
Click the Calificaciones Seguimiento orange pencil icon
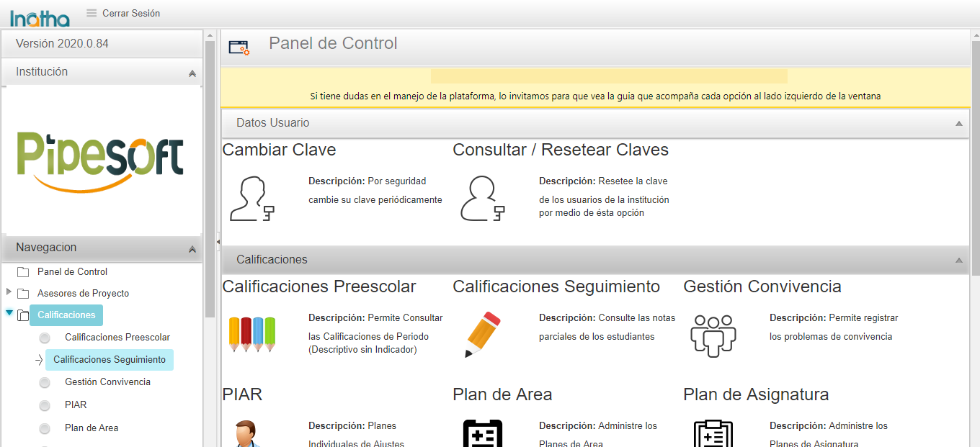(482, 335)
